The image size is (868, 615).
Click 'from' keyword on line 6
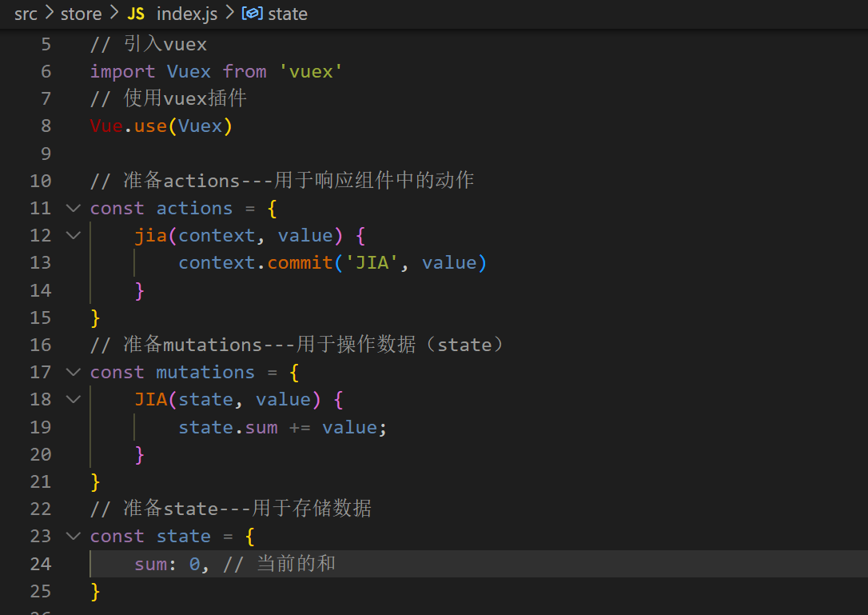pyautogui.click(x=245, y=71)
